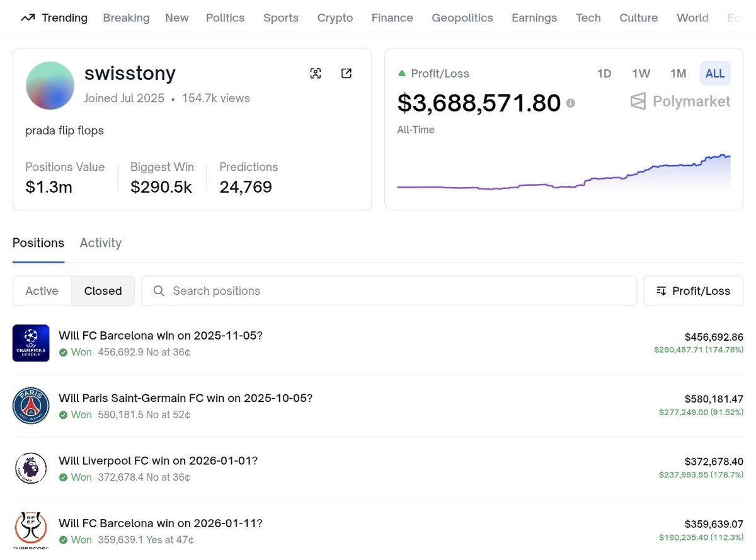
Task: Switch to Closed positions filter
Action: tap(103, 291)
